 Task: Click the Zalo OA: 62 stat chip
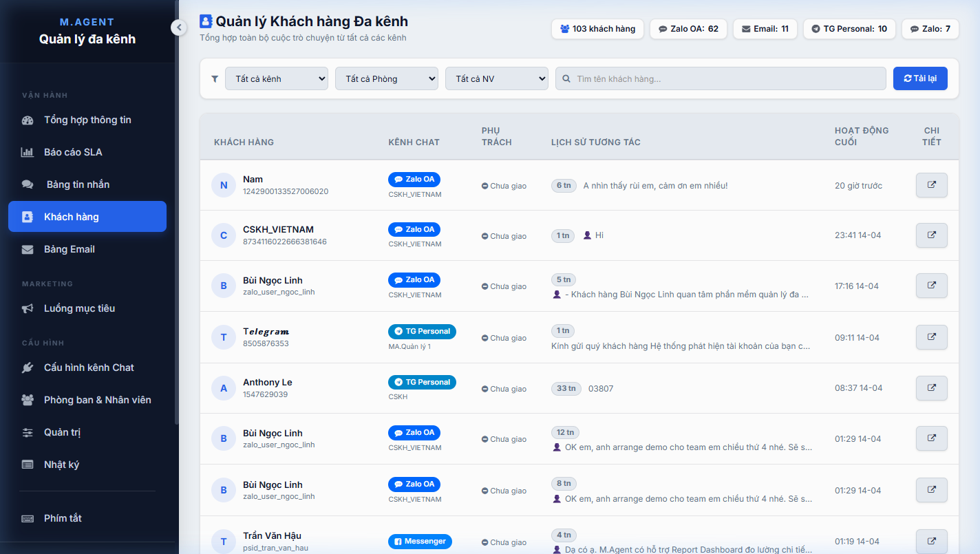pos(688,29)
